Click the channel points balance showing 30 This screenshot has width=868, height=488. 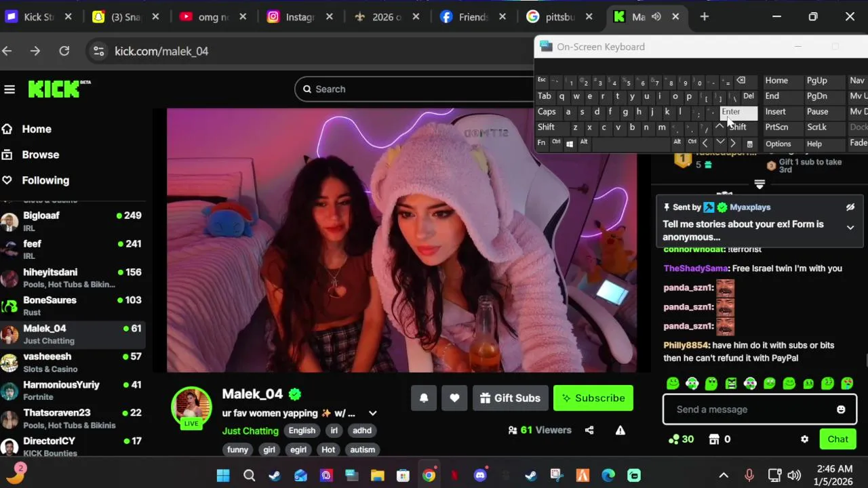click(x=681, y=439)
